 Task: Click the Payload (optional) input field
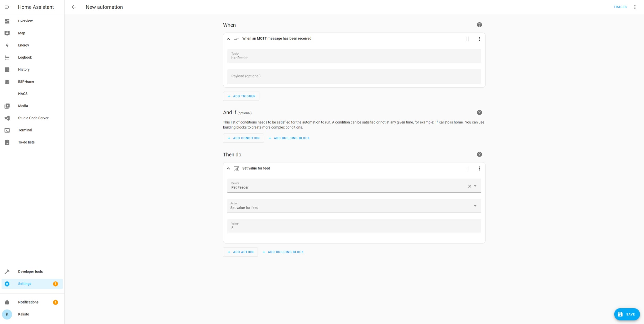point(354,76)
